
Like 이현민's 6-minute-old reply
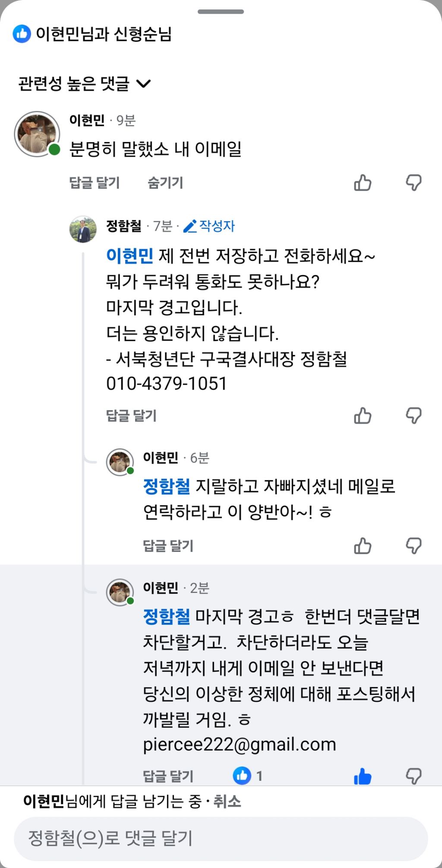[x=363, y=546]
